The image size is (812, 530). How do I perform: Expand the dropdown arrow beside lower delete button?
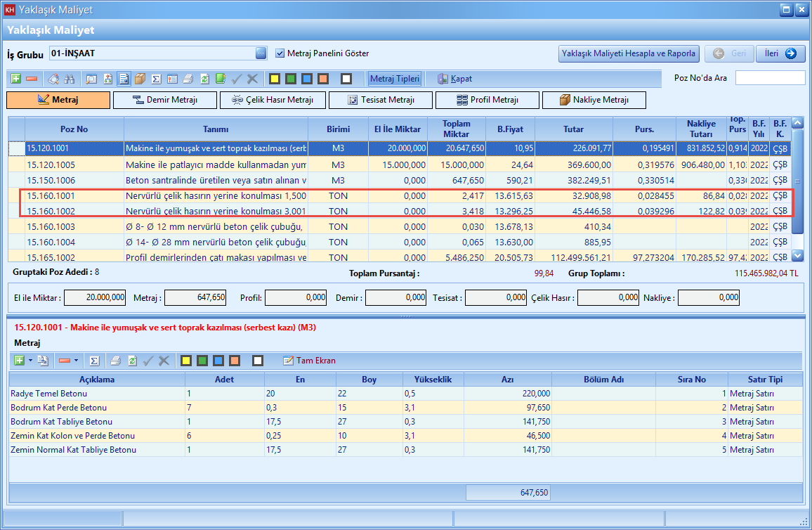(x=76, y=361)
